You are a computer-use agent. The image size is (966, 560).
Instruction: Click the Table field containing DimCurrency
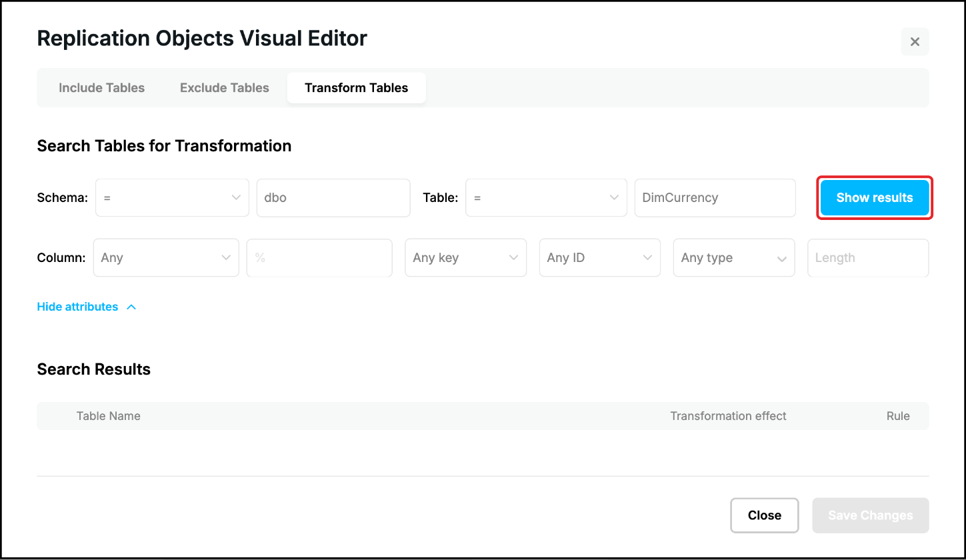pos(715,198)
